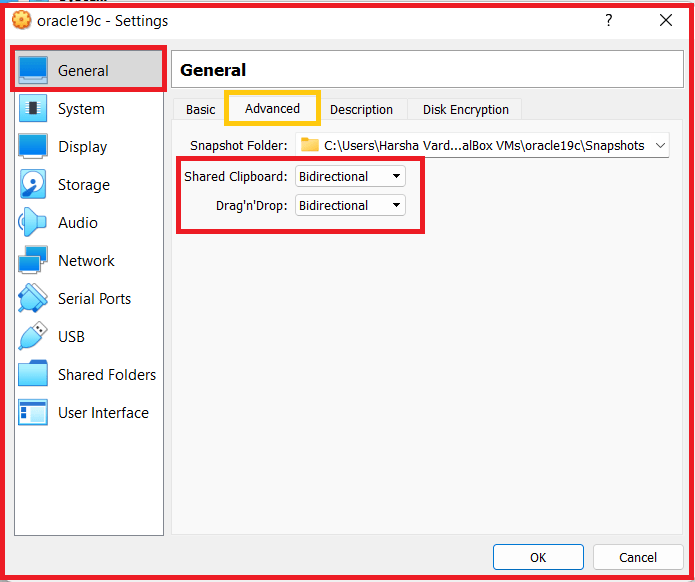Click the Snapshots folder path text
This screenshot has height=582, width=695.
(x=484, y=145)
